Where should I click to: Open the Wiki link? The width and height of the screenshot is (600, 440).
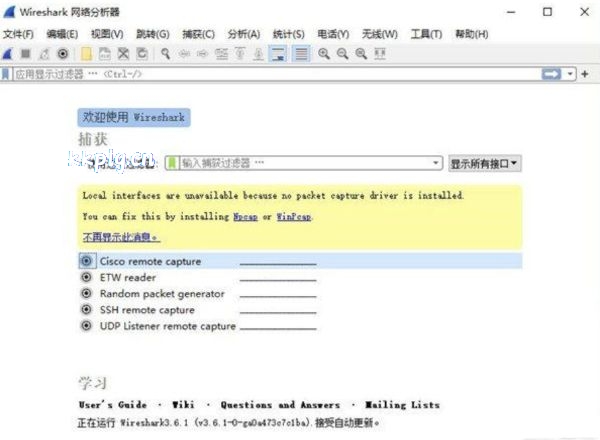click(x=183, y=405)
